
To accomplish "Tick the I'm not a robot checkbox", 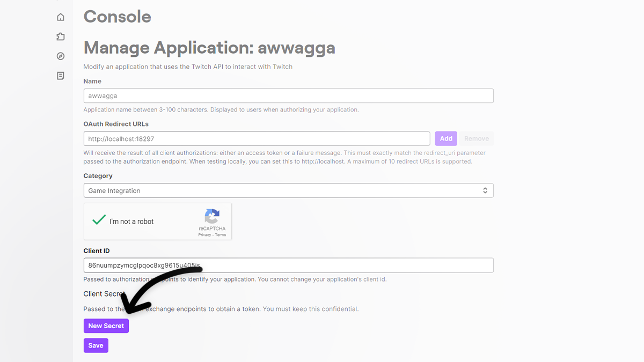I will coord(99,220).
